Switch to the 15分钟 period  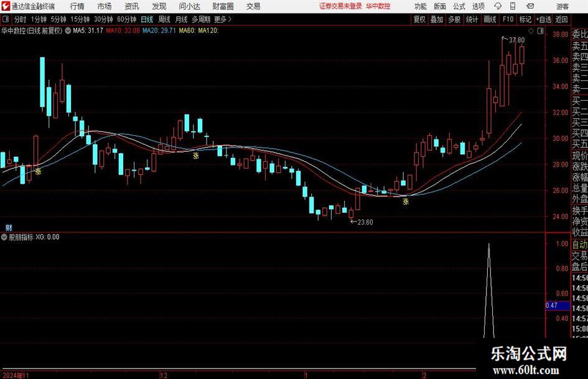coord(80,19)
